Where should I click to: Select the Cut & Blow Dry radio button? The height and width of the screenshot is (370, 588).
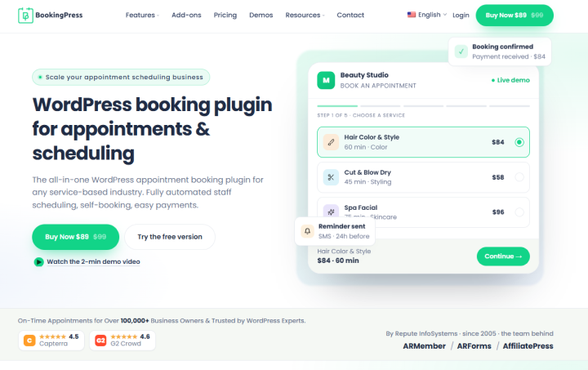(519, 177)
